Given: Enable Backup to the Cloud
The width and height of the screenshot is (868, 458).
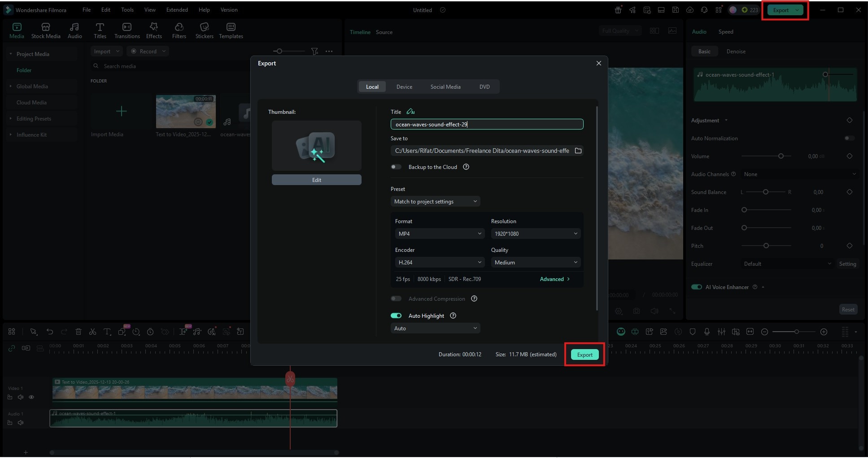Looking at the screenshot, I should pyautogui.click(x=396, y=167).
